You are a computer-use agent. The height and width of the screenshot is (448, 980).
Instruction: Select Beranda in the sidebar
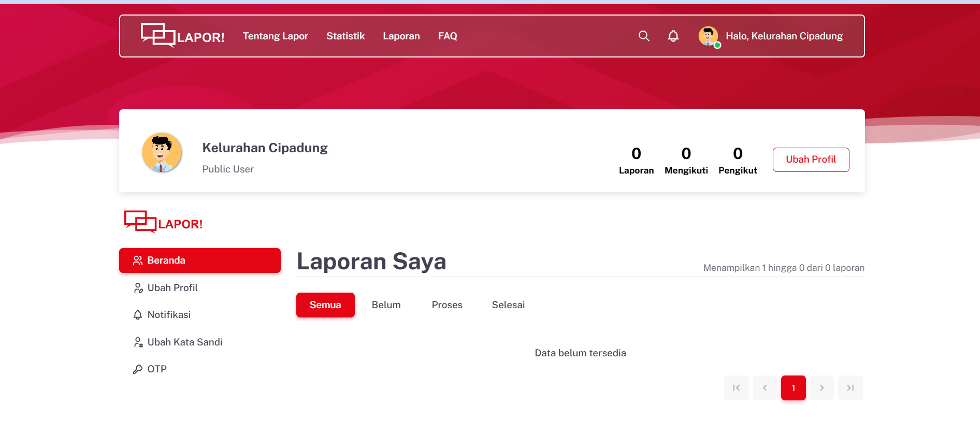200,261
